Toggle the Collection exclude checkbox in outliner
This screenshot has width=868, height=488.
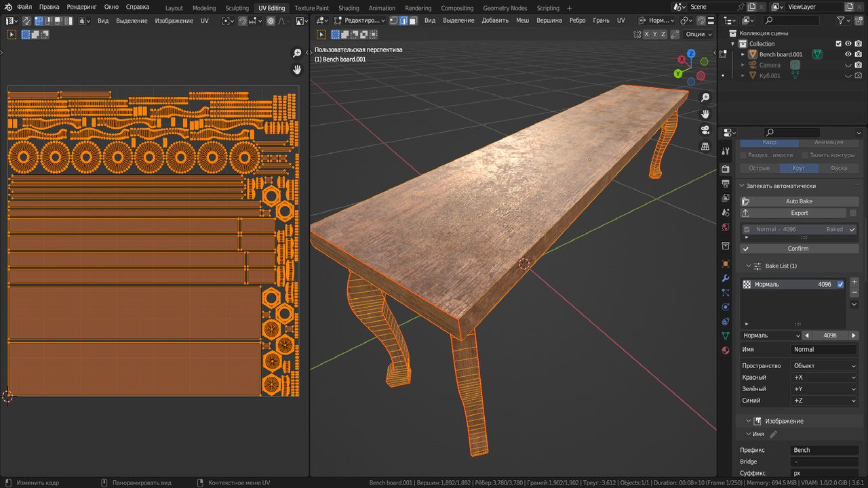pyautogui.click(x=839, y=43)
